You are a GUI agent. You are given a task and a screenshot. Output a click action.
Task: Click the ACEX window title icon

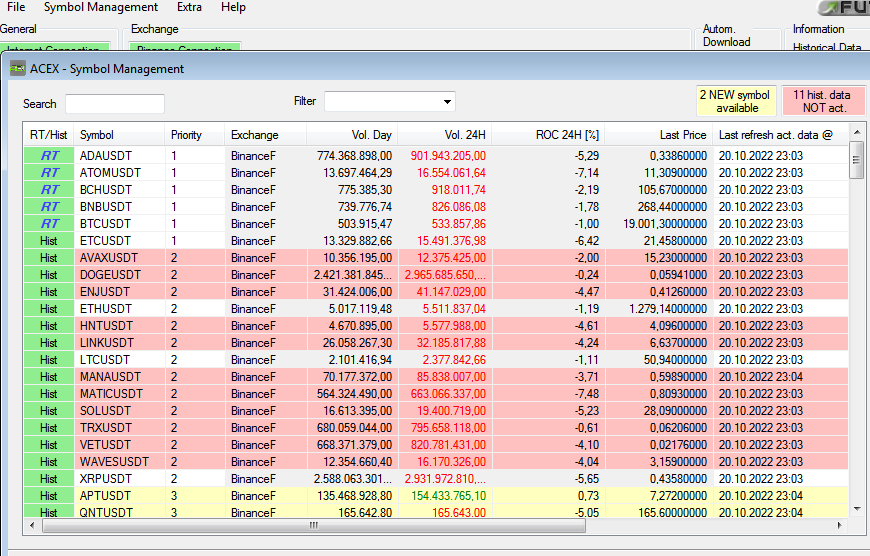pos(18,68)
